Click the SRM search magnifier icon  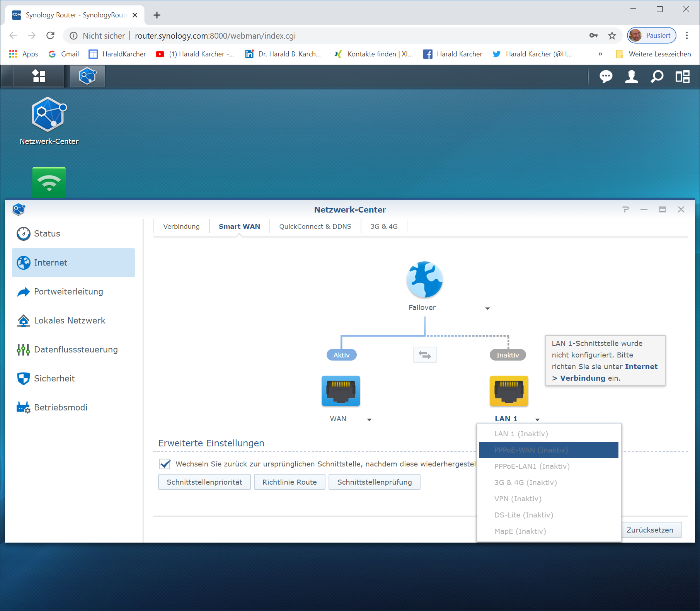point(657,77)
